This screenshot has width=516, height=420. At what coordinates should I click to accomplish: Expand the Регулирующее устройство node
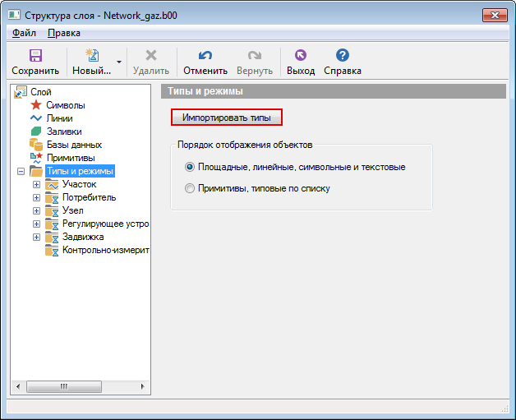[x=36, y=224]
